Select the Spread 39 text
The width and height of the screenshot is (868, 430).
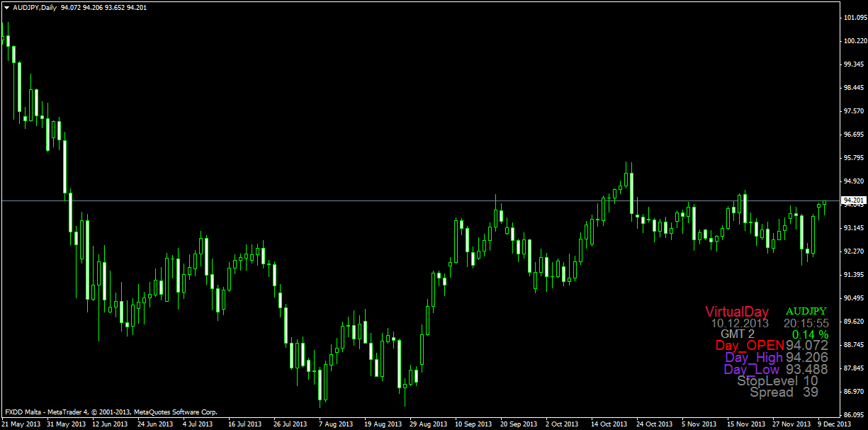tap(784, 392)
